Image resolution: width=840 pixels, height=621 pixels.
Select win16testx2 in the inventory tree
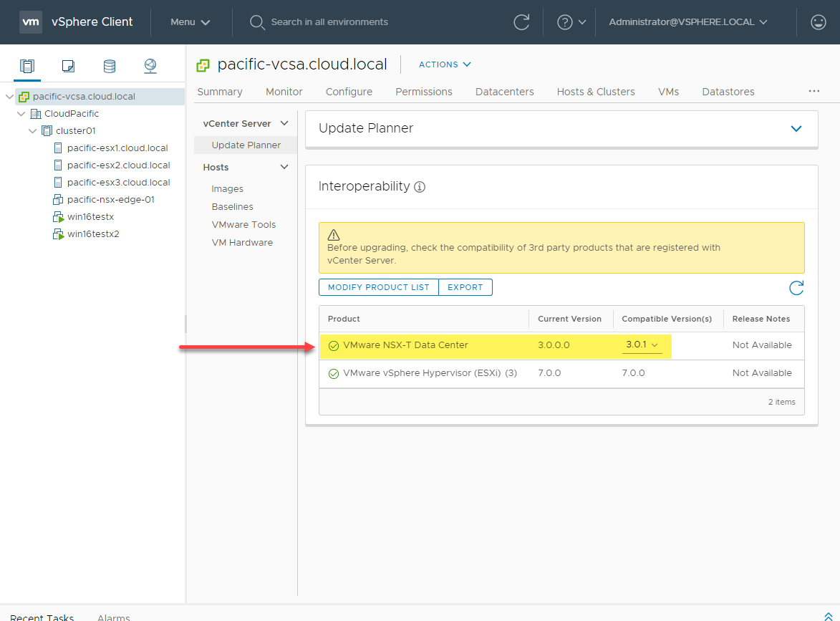click(x=93, y=234)
